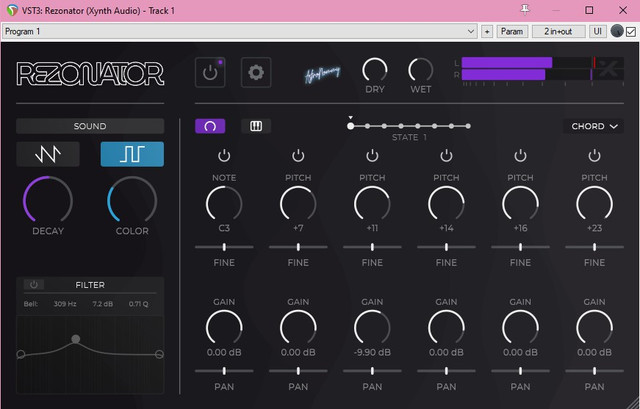Toggle power on the +11 pitch resonator
This screenshot has width=640, height=409.
click(372, 156)
